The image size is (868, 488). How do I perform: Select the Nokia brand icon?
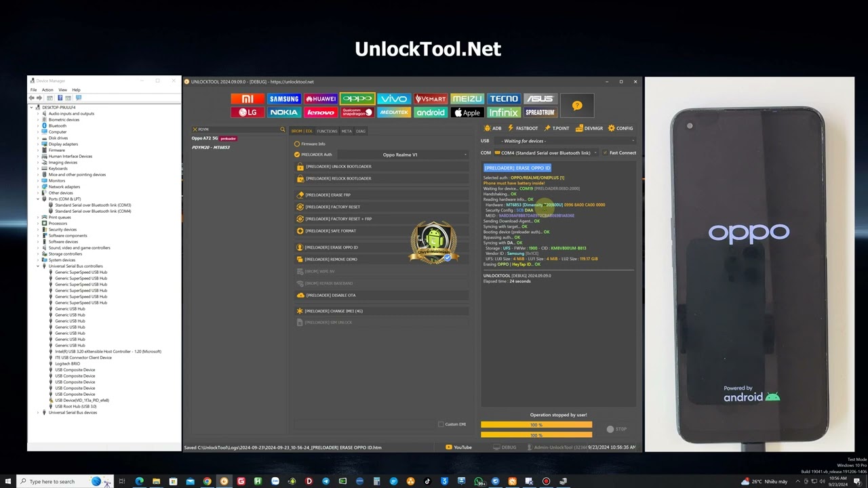(283, 113)
